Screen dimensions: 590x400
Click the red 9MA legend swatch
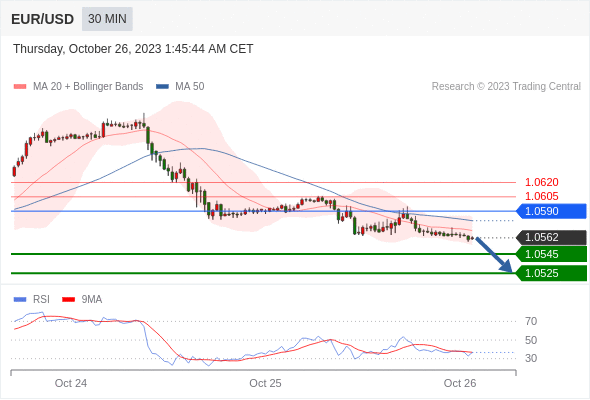click(x=68, y=300)
